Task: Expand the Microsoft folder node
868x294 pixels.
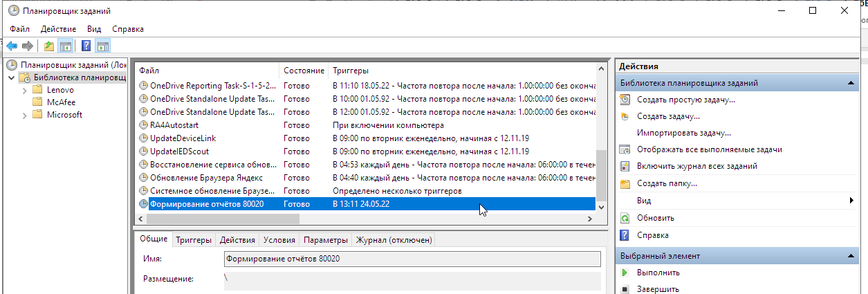Action: coord(25,115)
